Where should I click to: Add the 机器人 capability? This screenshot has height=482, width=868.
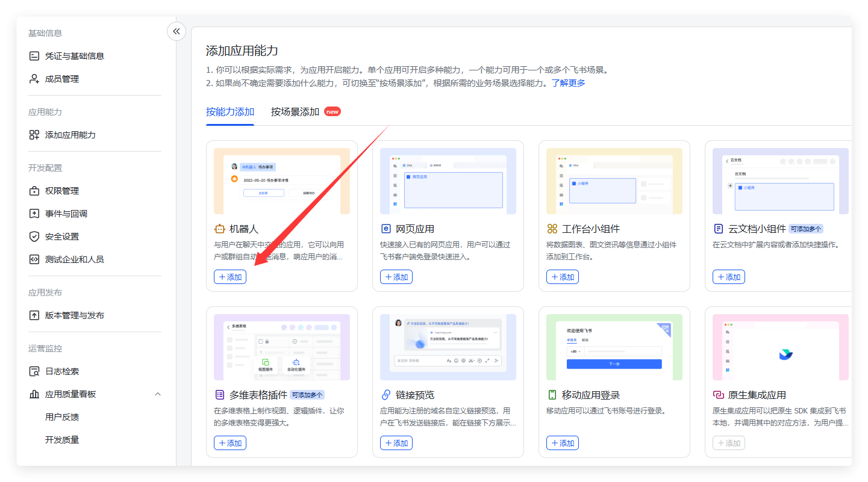click(230, 277)
